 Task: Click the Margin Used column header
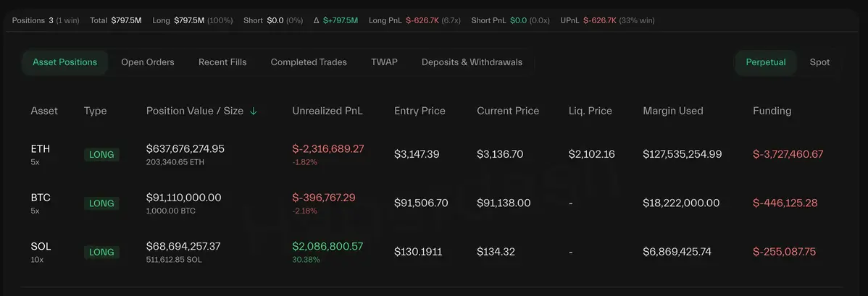point(673,111)
